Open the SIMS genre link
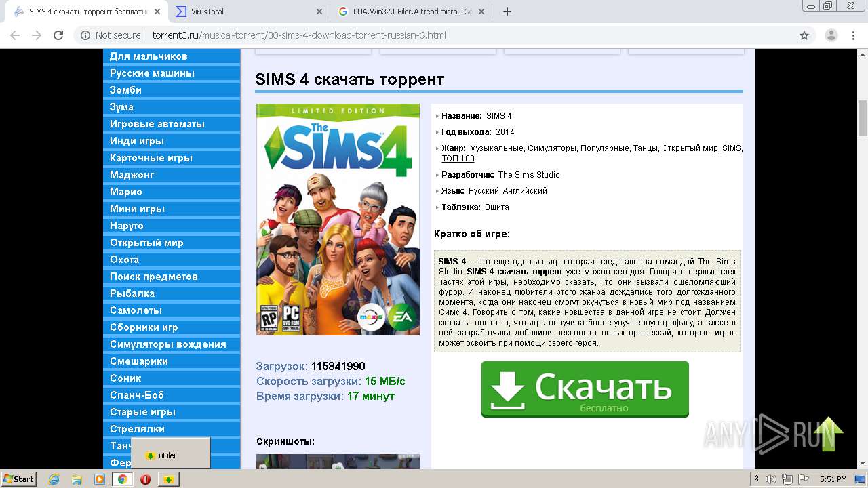The width and height of the screenshot is (868, 488). click(732, 148)
